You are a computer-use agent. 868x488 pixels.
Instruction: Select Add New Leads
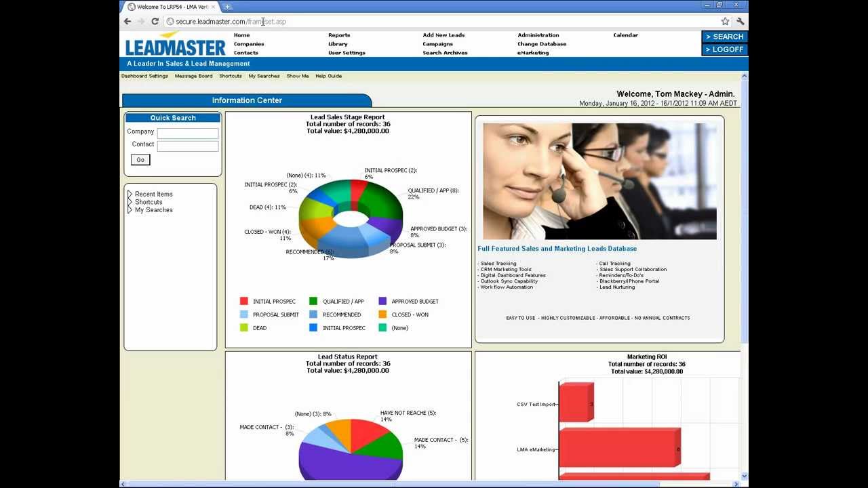[443, 35]
